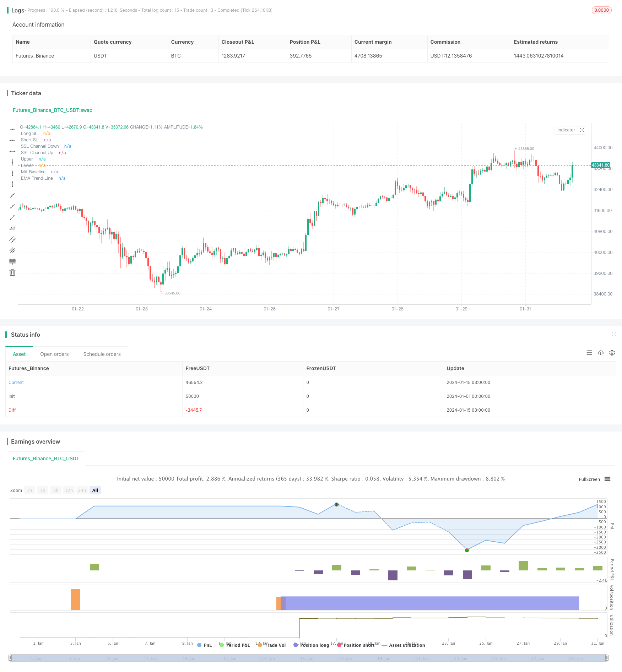Switch to the Schedule orders tab

pos(102,354)
